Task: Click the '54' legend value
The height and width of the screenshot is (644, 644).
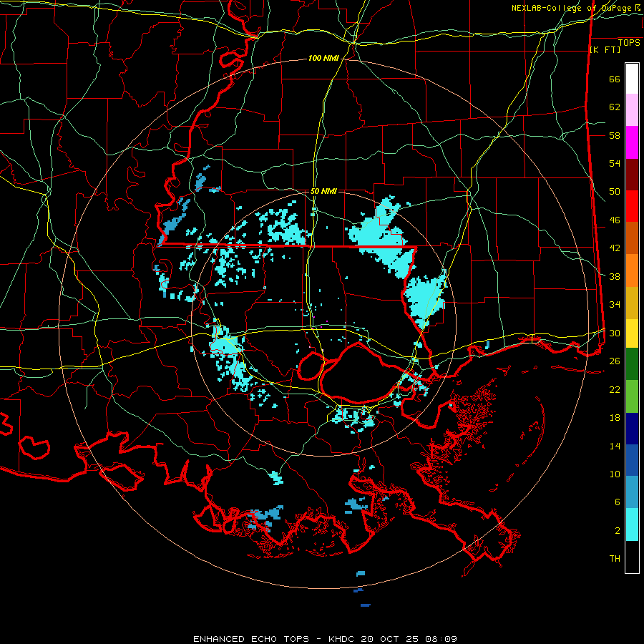Action: point(615,163)
